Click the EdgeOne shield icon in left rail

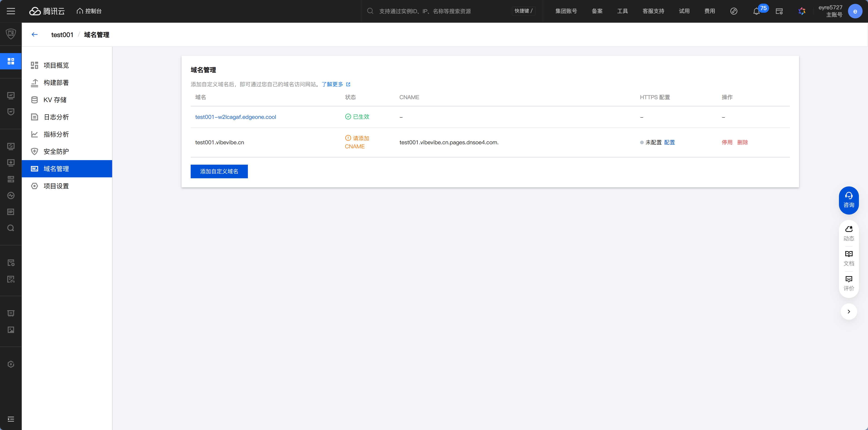[11, 34]
